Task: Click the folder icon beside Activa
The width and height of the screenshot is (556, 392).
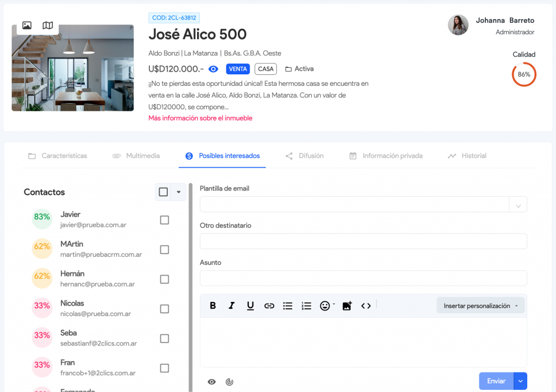Action: pos(288,69)
